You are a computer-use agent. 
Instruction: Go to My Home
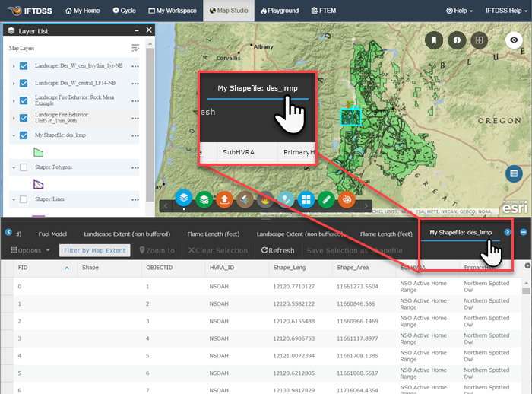(82, 11)
